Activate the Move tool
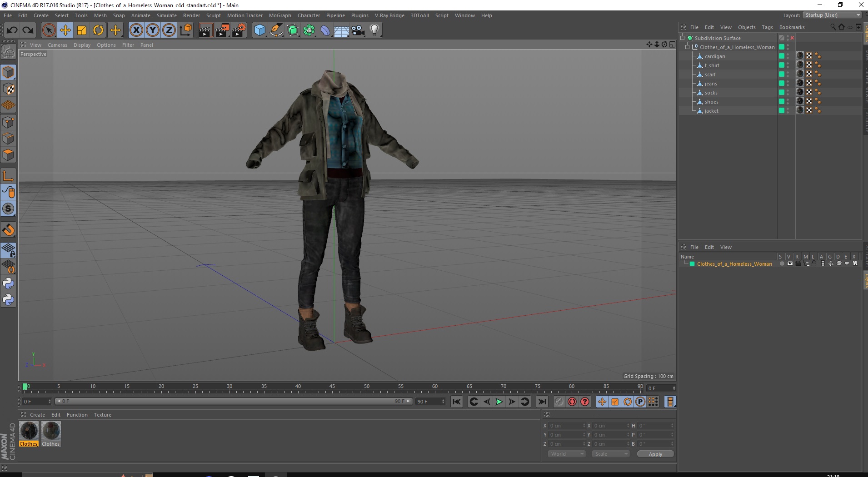Image resolution: width=868 pixels, height=477 pixels. (x=65, y=30)
